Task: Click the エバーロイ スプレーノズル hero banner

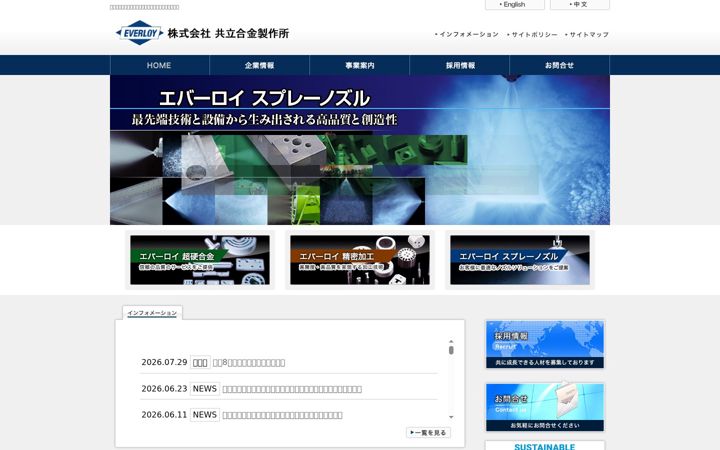Action: point(360,150)
